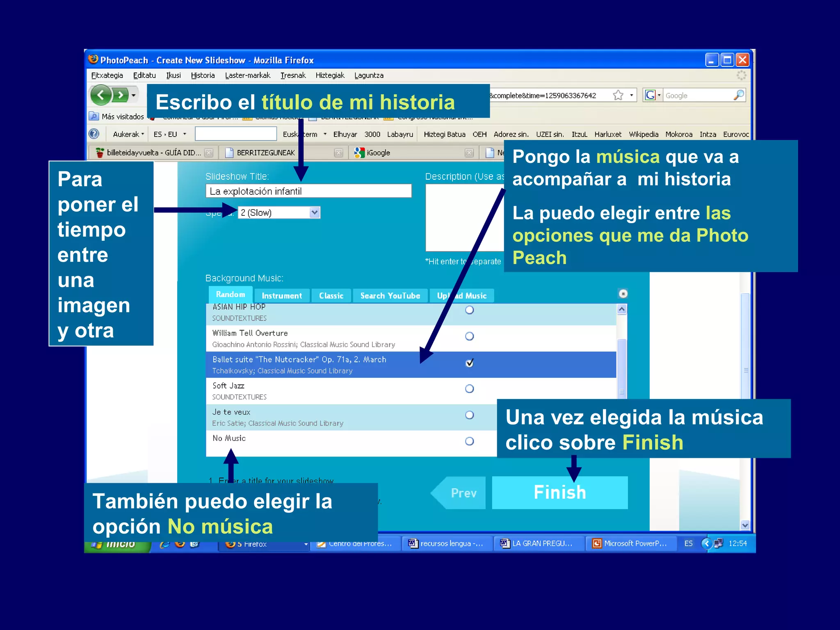
Task: Click the blue help question mark icon
Action: click(94, 134)
